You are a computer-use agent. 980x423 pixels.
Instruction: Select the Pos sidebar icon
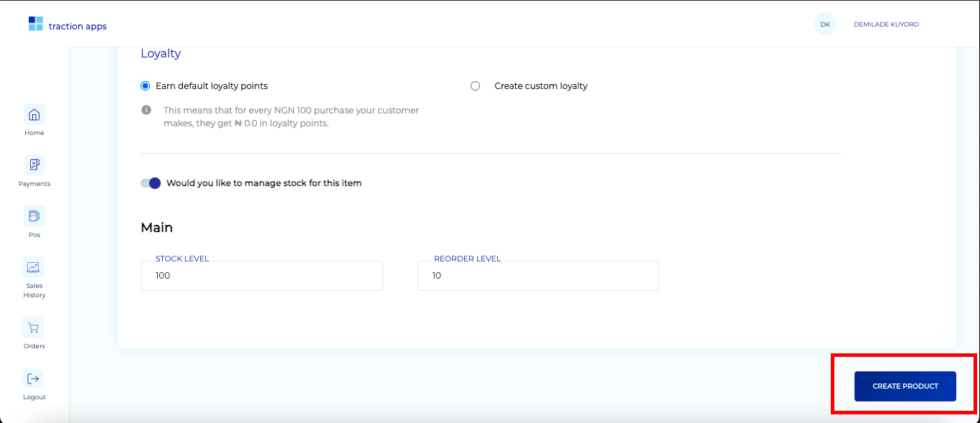coord(34,215)
